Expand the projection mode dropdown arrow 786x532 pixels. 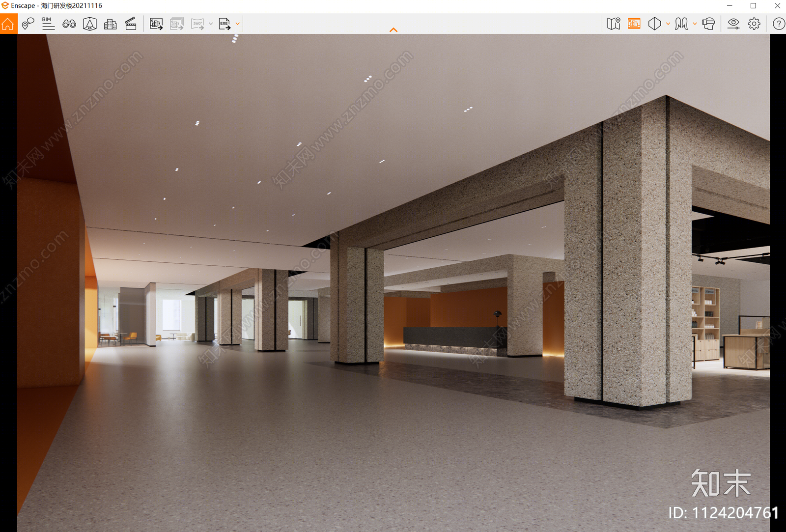(x=668, y=24)
